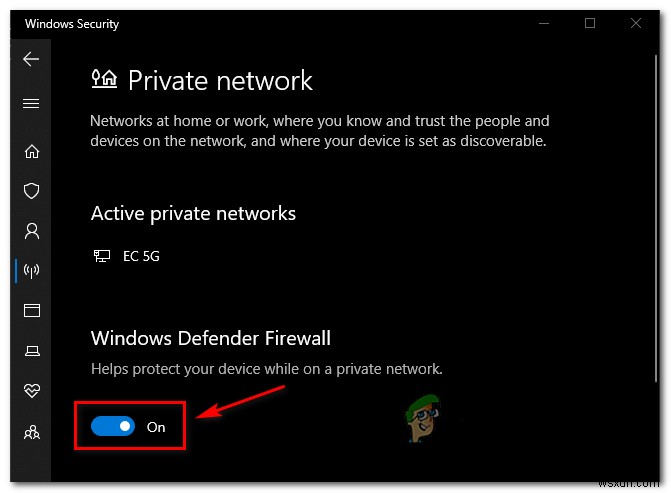This screenshot has height=493, width=671.
Task: Open Device performance & health heart icon
Action: click(x=31, y=391)
